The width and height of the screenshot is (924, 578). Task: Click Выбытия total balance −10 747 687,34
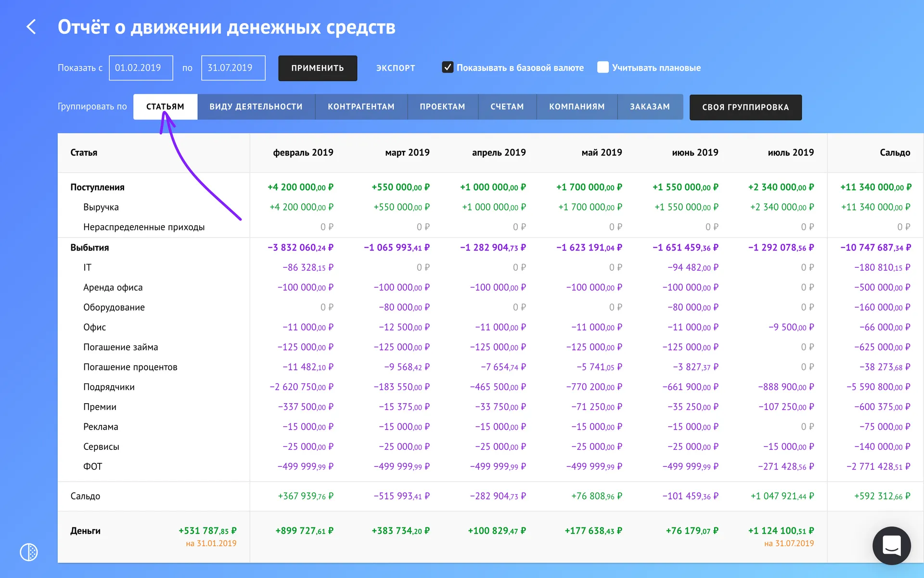point(875,247)
